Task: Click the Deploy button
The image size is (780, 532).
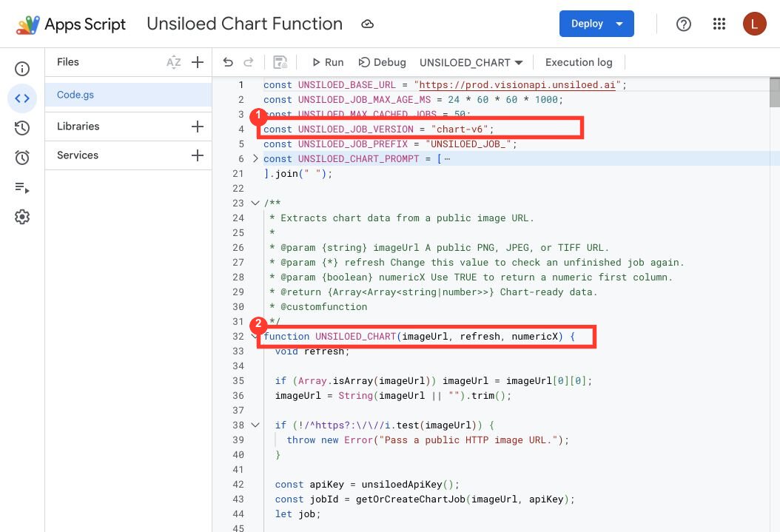Action: click(x=596, y=24)
